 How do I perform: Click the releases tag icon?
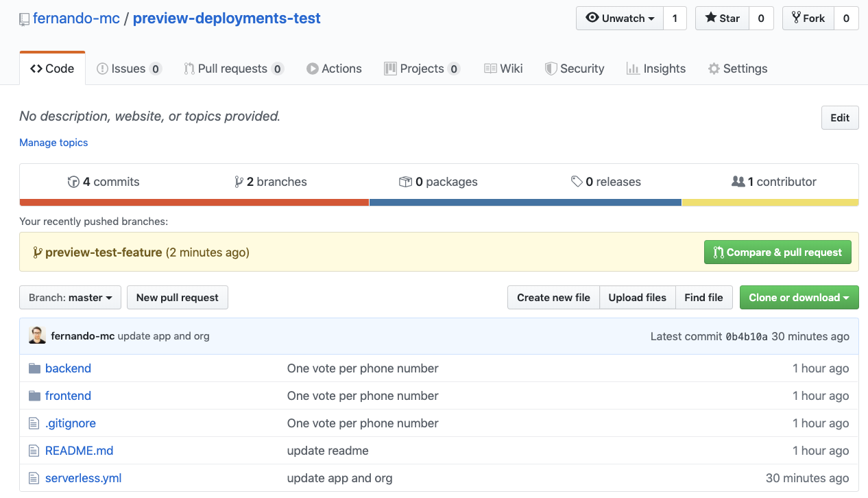pyautogui.click(x=577, y=181)
